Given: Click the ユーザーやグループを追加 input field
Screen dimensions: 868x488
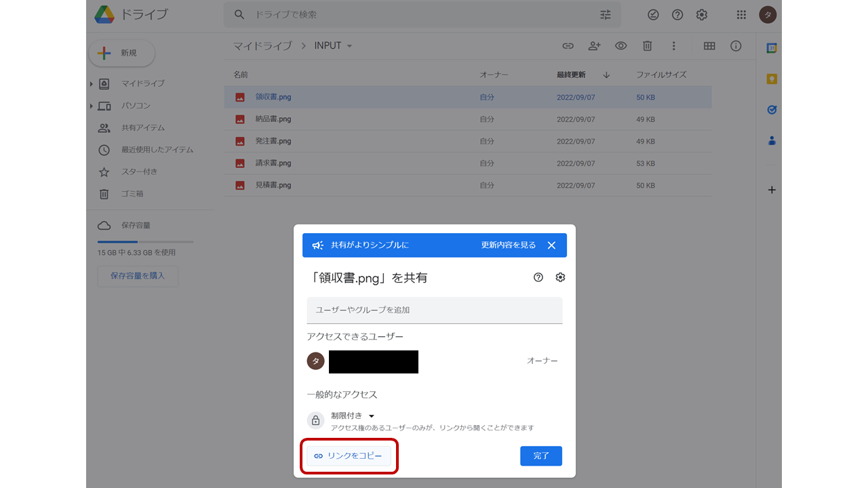Looking at the screenshot, I should pyautogui.click(x=435, y=310).
